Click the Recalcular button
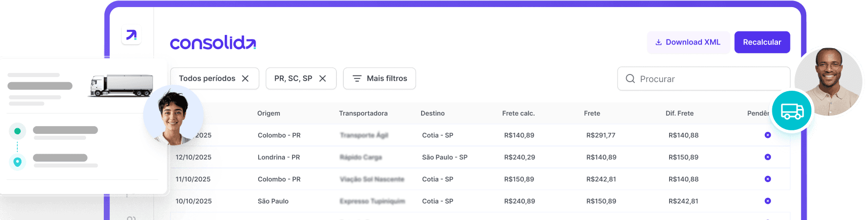 [762, 42]
